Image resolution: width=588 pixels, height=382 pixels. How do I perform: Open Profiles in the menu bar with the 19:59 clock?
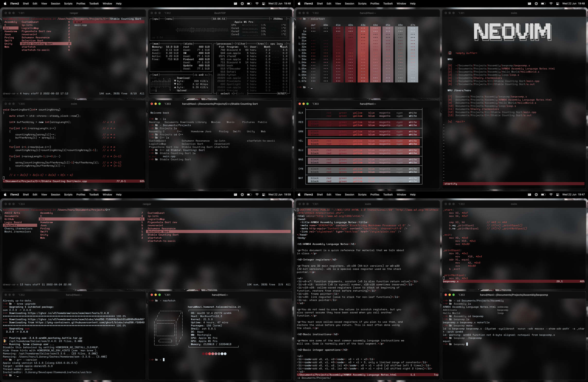81,195
